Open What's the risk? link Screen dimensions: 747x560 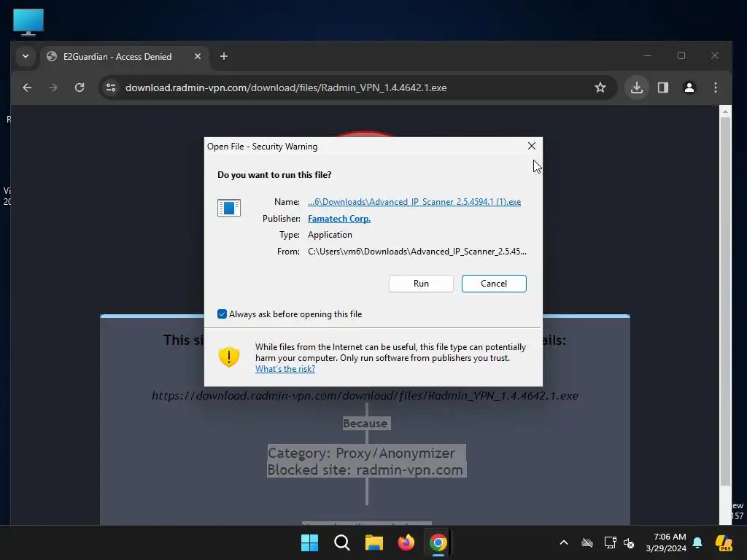click(285, 369)
